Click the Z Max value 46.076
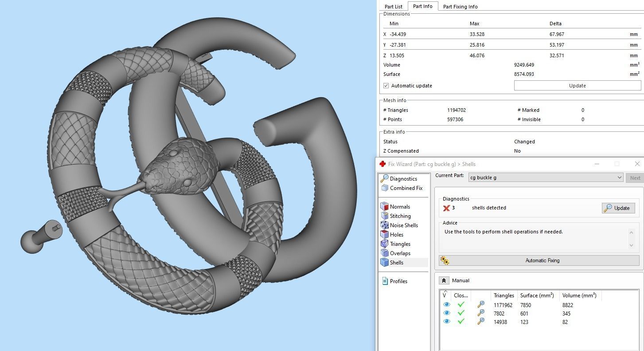Viewport: 644px width, 351px height. click(x=477, y=55)
